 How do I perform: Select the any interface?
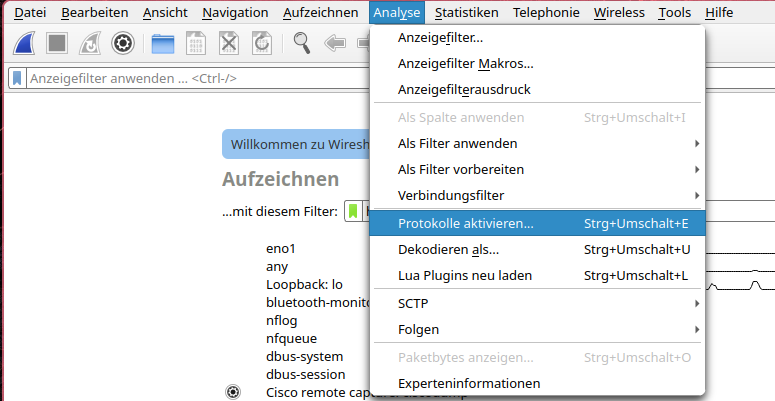pyautogui.click(x=277, y=267)
